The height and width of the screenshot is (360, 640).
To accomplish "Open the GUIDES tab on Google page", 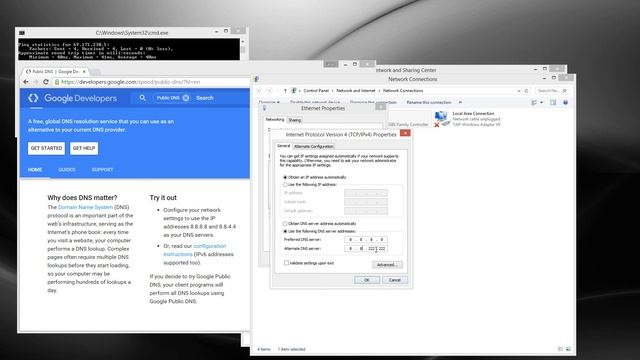I will click(x=67, y=170).
